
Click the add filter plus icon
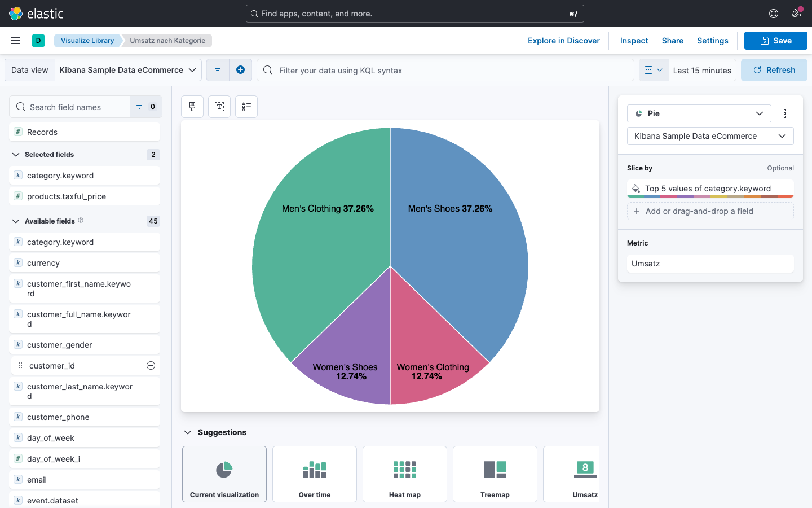[240, 70]
